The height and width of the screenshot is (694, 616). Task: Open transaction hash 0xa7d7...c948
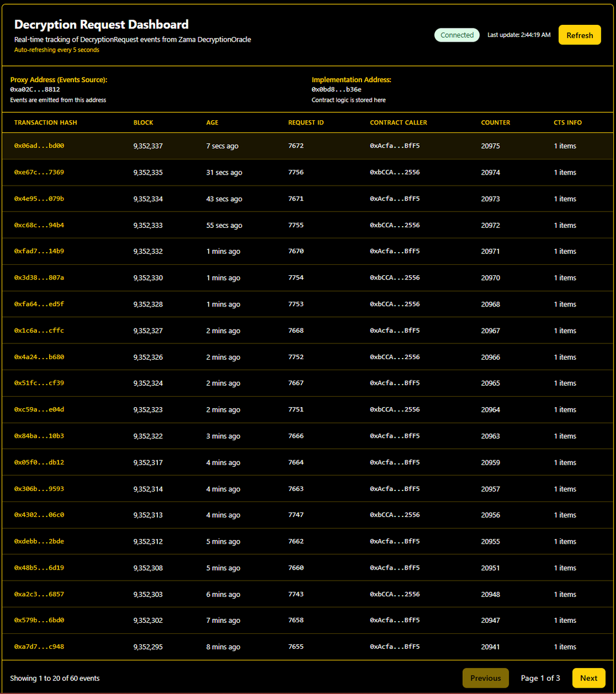coord(39,647)
